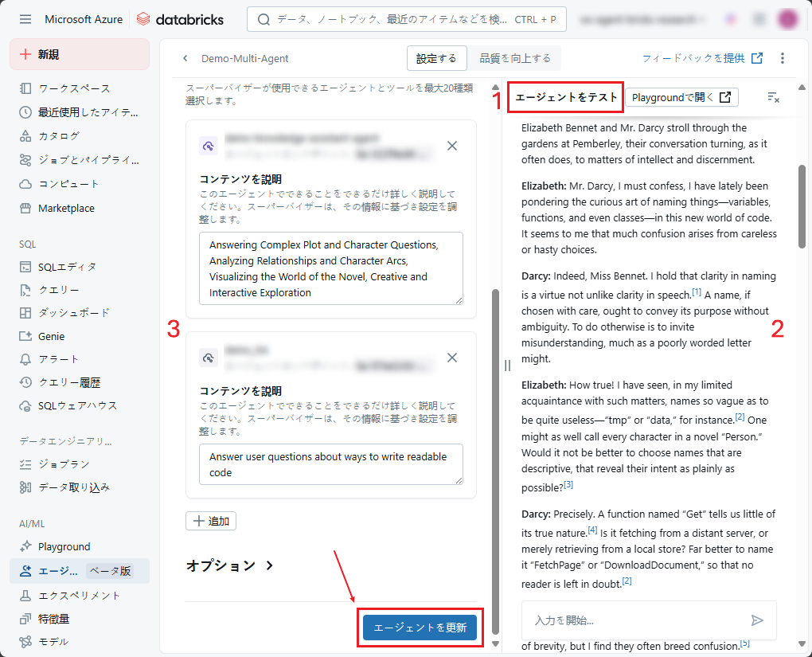Click the first card's コンテンツを説明 label
The image size is (812, 657).
[240, 179]
